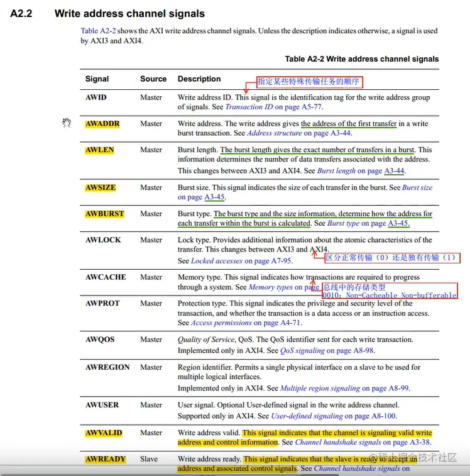Open User-defined signaling on page A8-100 link
470x476 pixels.
click(x=334, y=416)
